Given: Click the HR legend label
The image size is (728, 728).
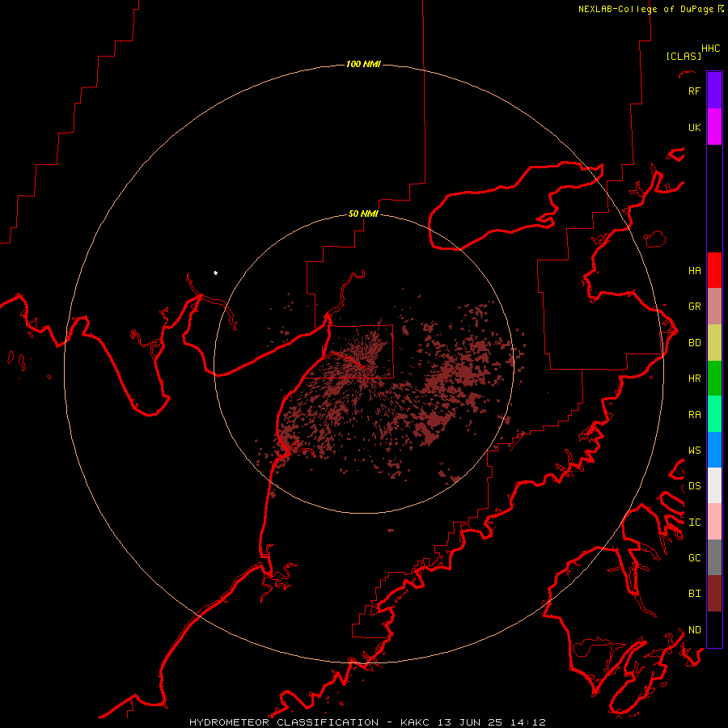Looking at the screenshot, I should coord(694,379).
